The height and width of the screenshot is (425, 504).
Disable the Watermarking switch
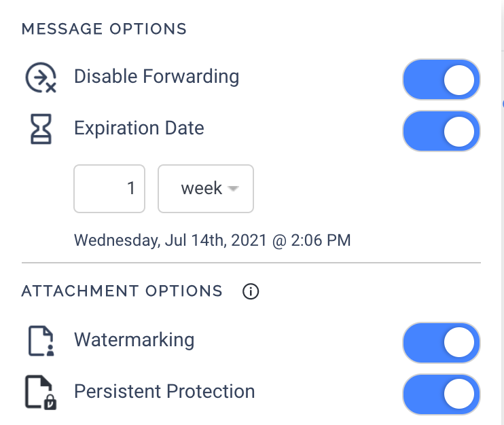point(442,343)
